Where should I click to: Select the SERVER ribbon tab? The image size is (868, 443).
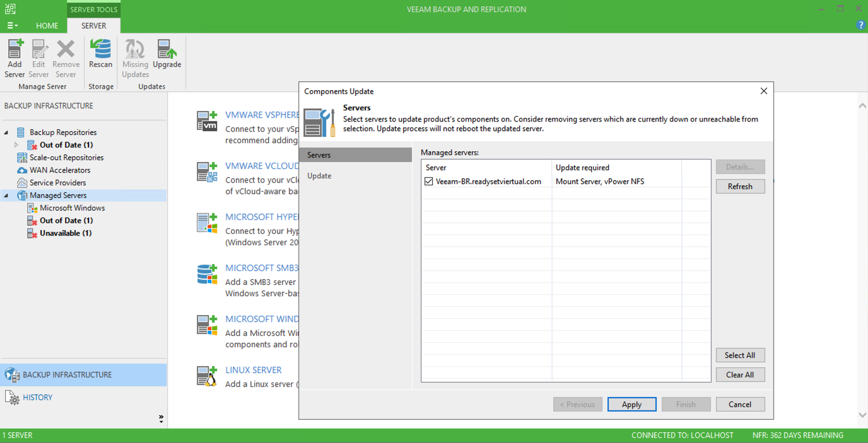(x=93, y=26)
